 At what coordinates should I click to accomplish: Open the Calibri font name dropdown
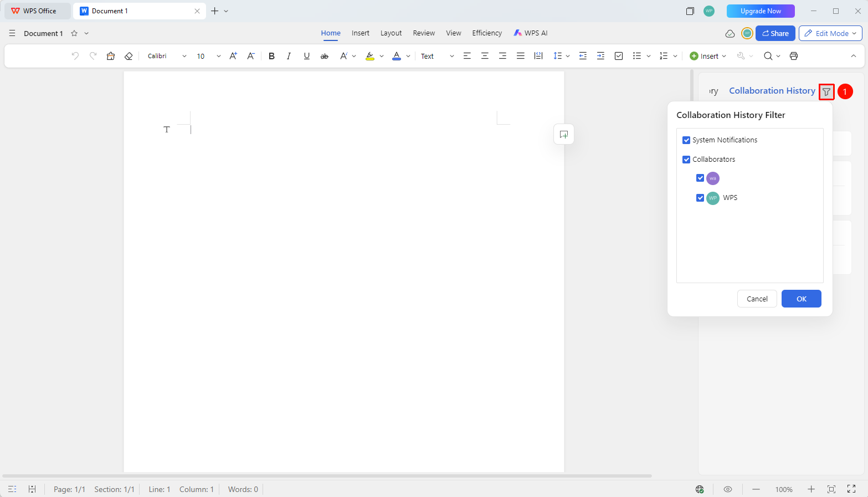pyautogui.click(x=184, y=56)
